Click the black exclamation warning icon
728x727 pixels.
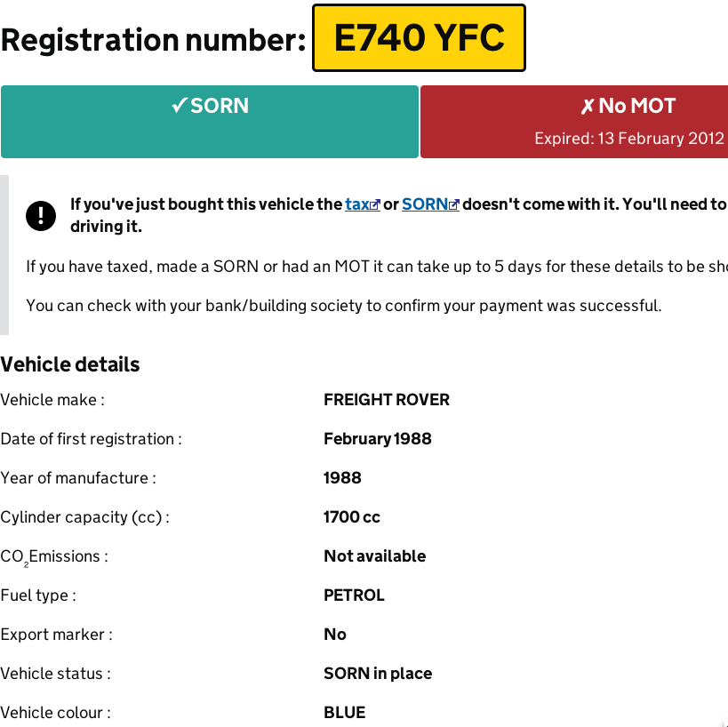pos(41,216)
